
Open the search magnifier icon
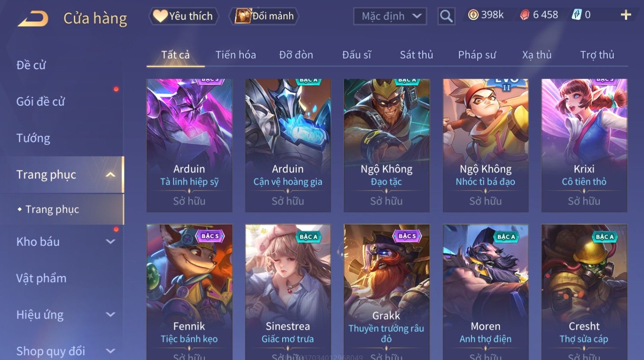446,16
